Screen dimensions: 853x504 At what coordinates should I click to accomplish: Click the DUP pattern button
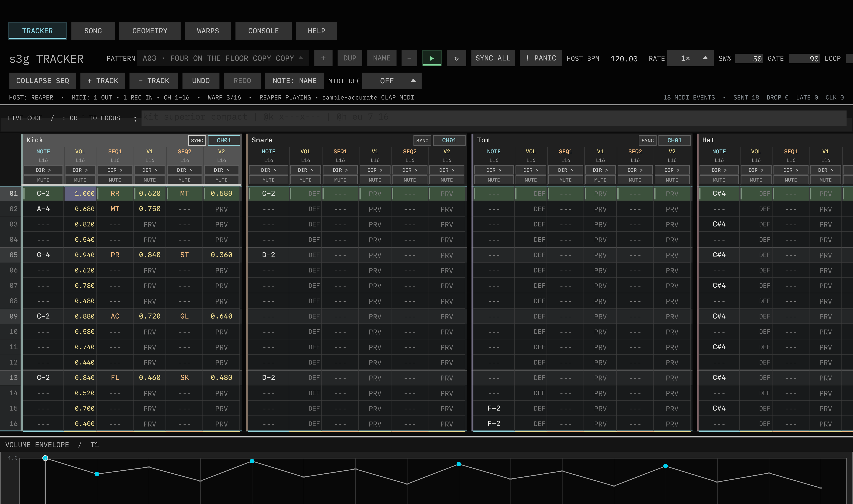tap(350, 58)
